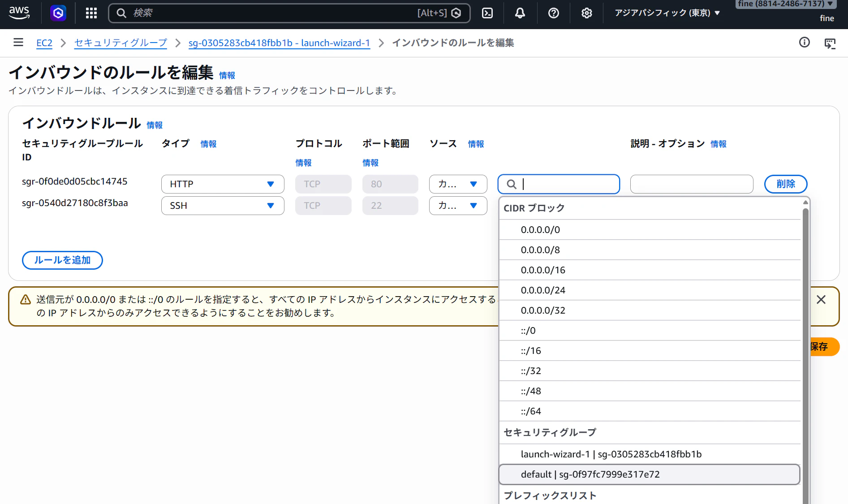Delete the HTTP rule with 削除
848x504 pixels.
click(x=786, y=184)
